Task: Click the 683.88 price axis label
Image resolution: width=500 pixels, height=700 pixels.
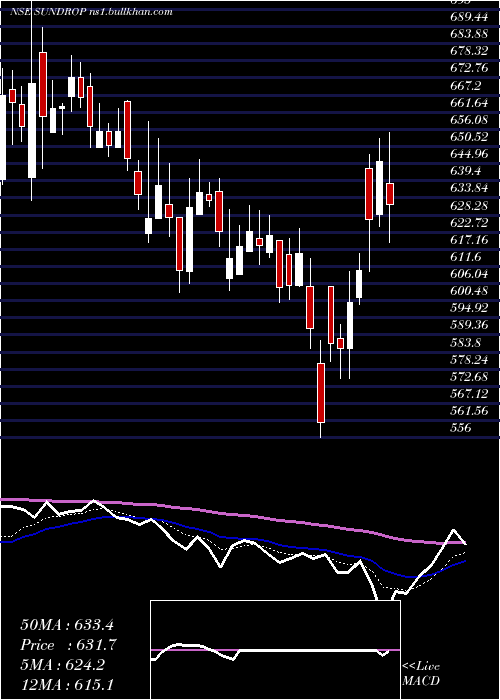Action: [x=469, y=34]
